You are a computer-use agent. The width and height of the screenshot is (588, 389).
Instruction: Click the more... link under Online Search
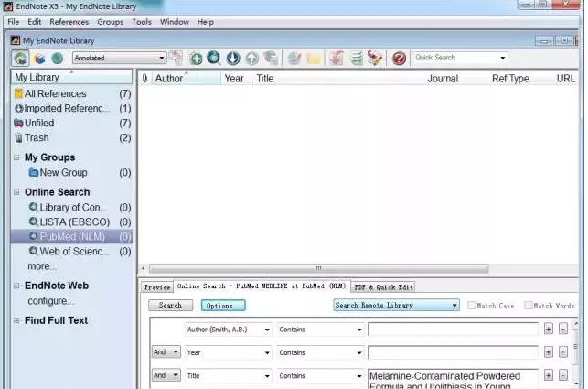tap(42, 266)
